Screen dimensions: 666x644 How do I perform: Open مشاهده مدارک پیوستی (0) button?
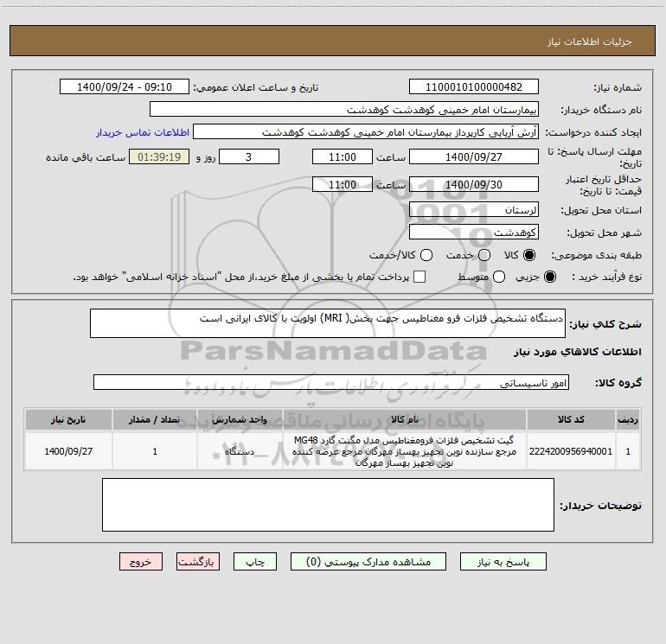point(368,562)
